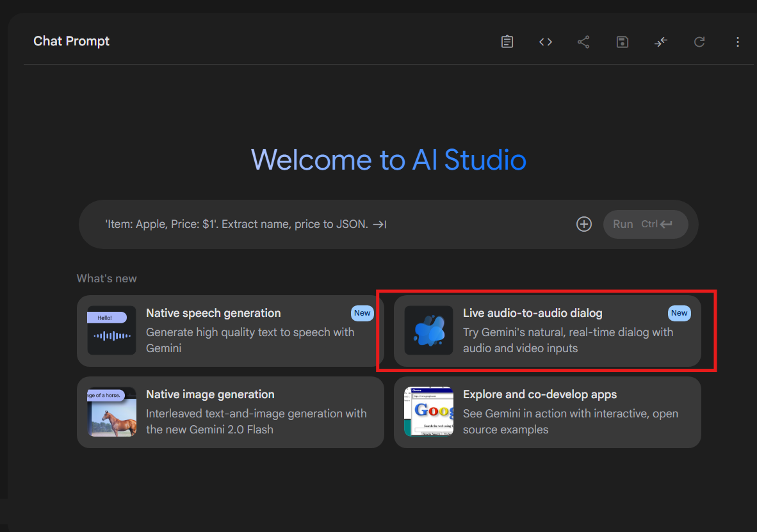Click 'Try Gemini's natural, real-time dialog' description
The height and width of the screenshot is (532, 757).
(568, 341)
